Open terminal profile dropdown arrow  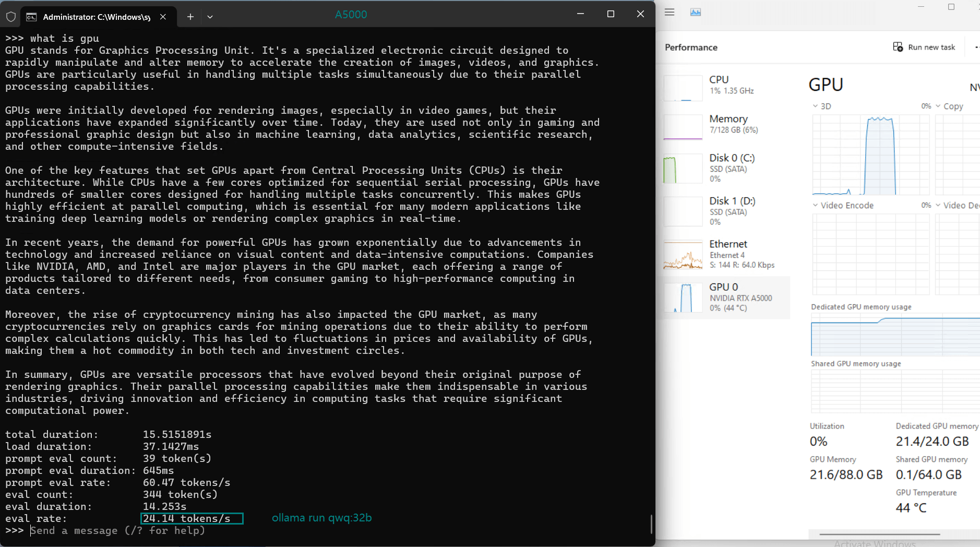(x=210, y=17)
